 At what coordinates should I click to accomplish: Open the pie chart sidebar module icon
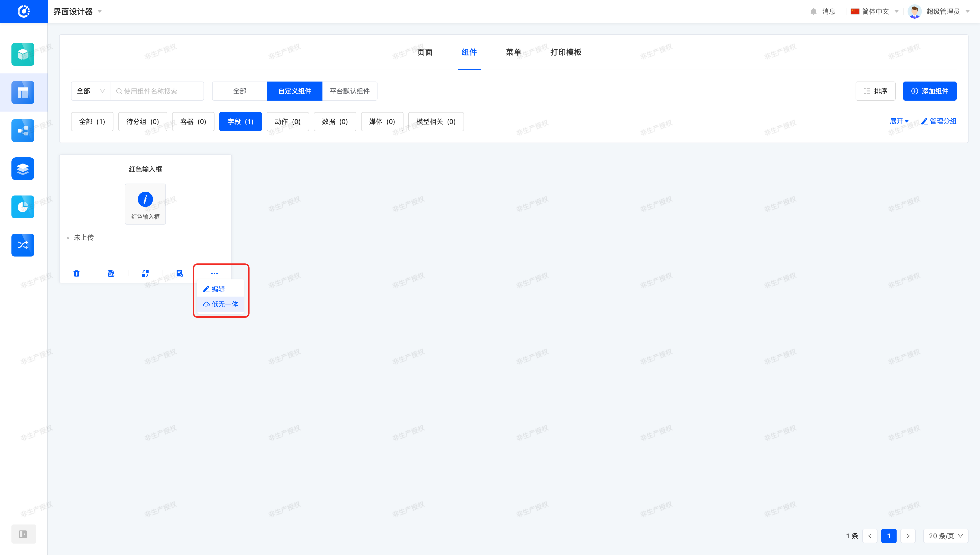click(23, 207)
